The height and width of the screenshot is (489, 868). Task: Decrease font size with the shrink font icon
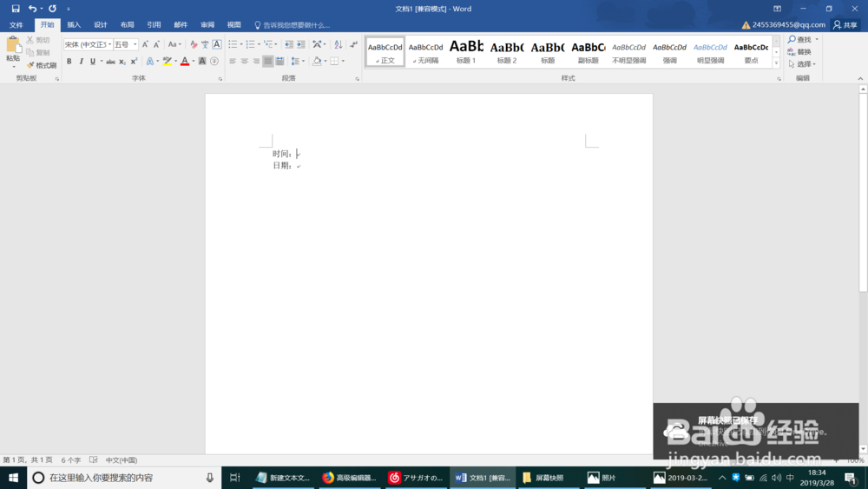point(156,44)
